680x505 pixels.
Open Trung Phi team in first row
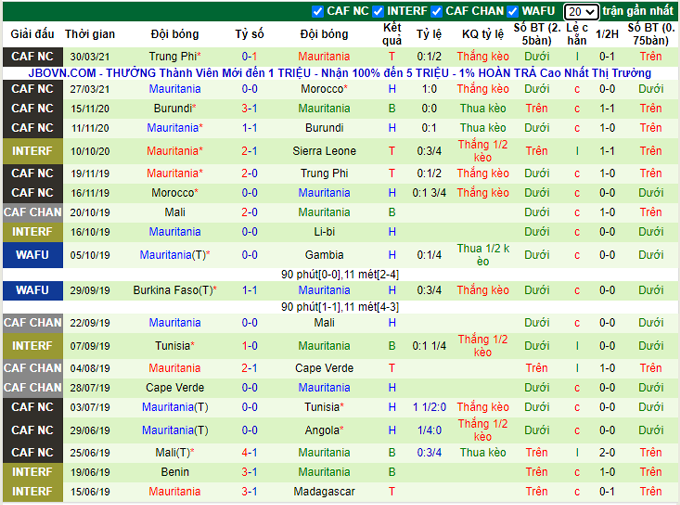(172, 57)
